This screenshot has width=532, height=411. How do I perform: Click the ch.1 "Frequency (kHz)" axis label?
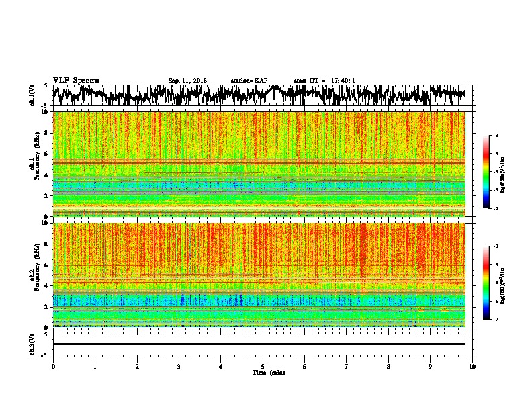(x=37, y=156)
